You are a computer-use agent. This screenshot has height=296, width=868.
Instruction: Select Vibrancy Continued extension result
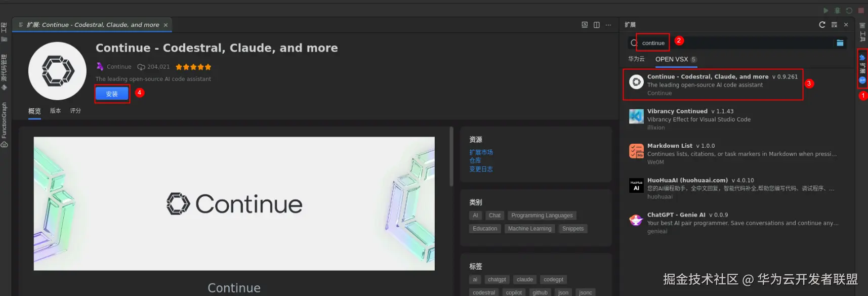tap(737, 119)
